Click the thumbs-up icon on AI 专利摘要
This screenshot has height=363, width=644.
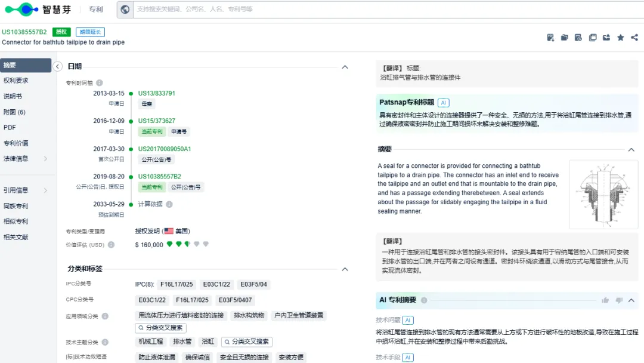click(605, 300)
